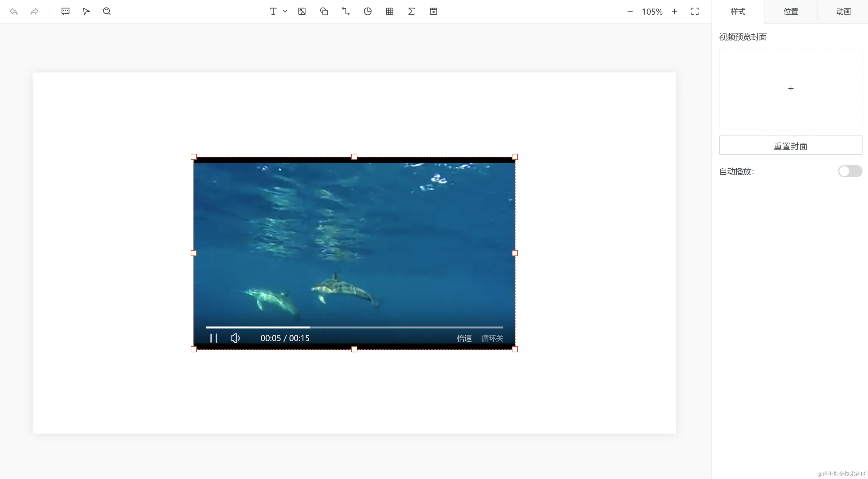Open the 105% zoom level menu

[x=652, y=12]
